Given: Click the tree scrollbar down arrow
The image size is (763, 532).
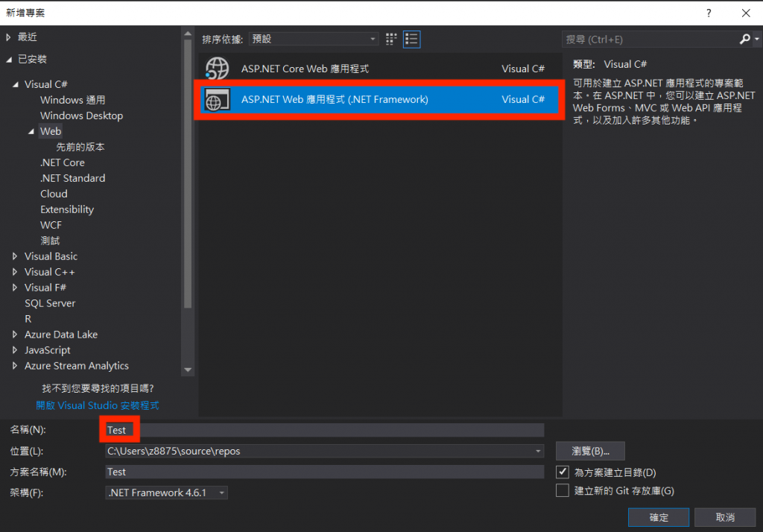Looking at the screenshot, I should tap(188, 370).
